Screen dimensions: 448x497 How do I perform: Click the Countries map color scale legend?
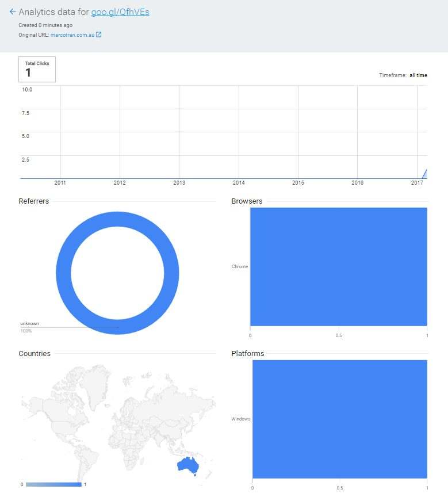pyautogui.click(x=53, y=484)
